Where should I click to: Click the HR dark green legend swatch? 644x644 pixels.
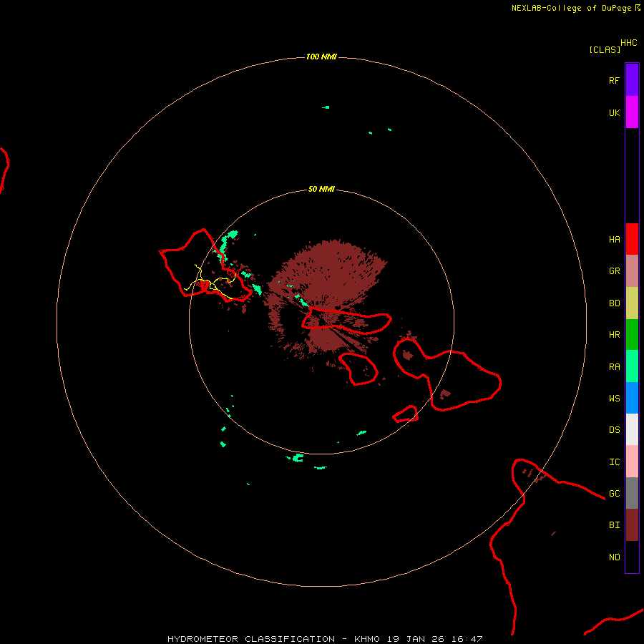pyautogui.click(x=632, y=335)
